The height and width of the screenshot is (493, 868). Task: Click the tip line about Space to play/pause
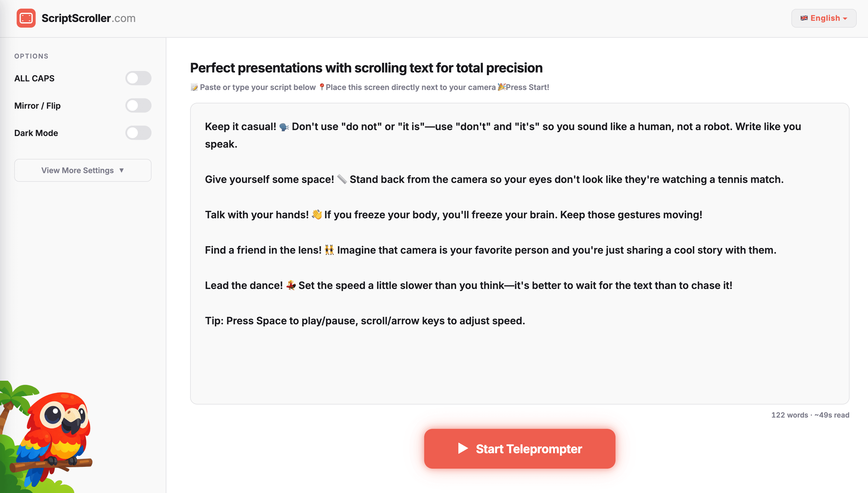(365, 321)
